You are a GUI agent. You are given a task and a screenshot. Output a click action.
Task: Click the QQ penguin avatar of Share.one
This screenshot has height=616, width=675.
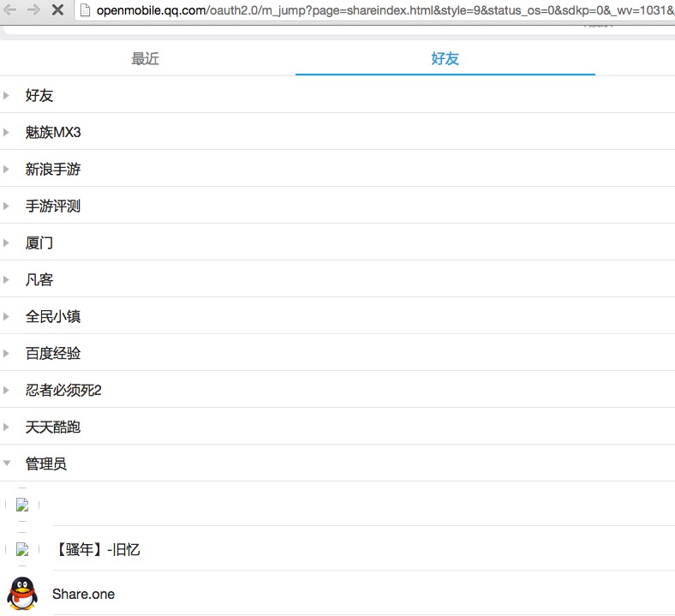point(22,594)
